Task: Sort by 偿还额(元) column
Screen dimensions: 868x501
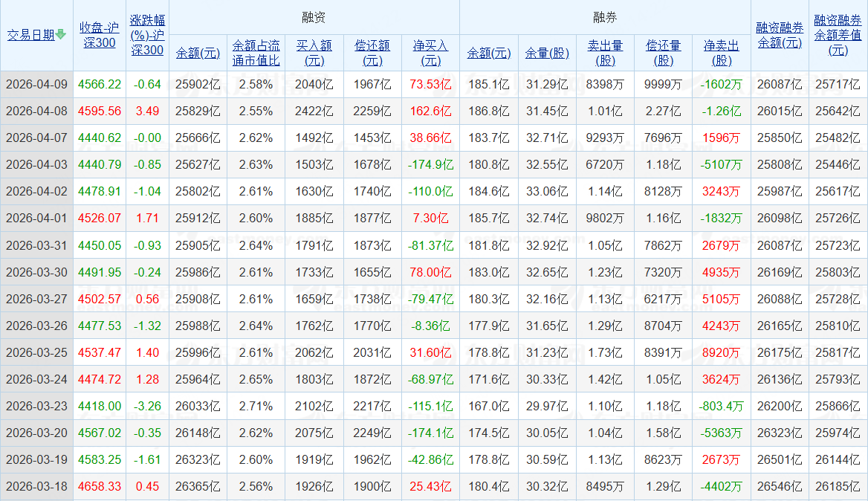Action: pyautogui.click(x=372, y=53)
